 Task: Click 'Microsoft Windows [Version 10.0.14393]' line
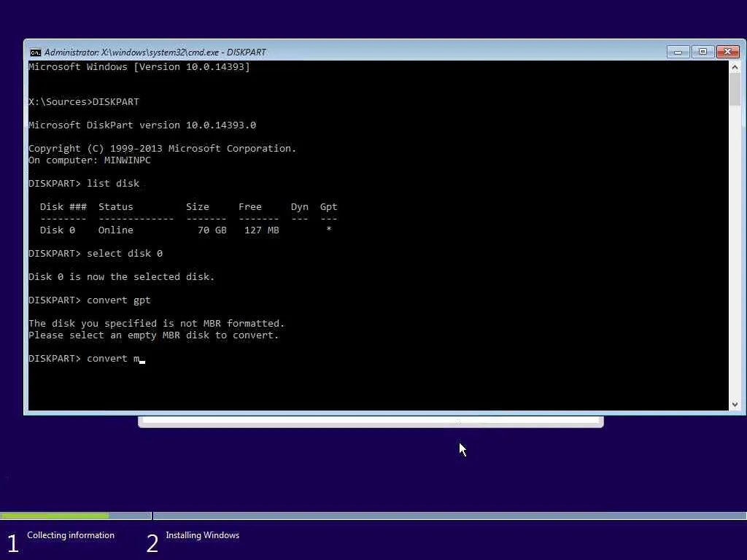pos(139,66)
